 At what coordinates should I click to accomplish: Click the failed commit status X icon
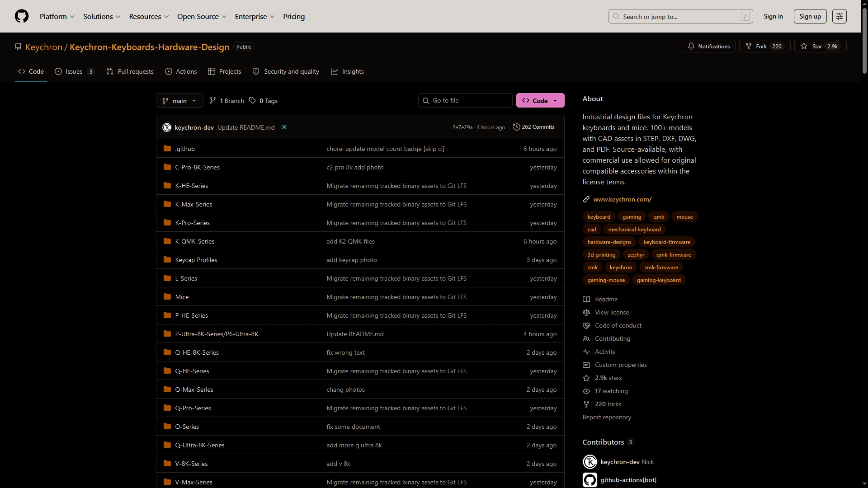284,127
